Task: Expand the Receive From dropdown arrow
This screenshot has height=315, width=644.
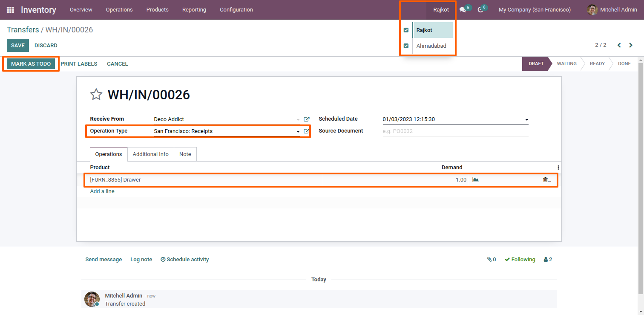Action: click(x=298, y=119)
